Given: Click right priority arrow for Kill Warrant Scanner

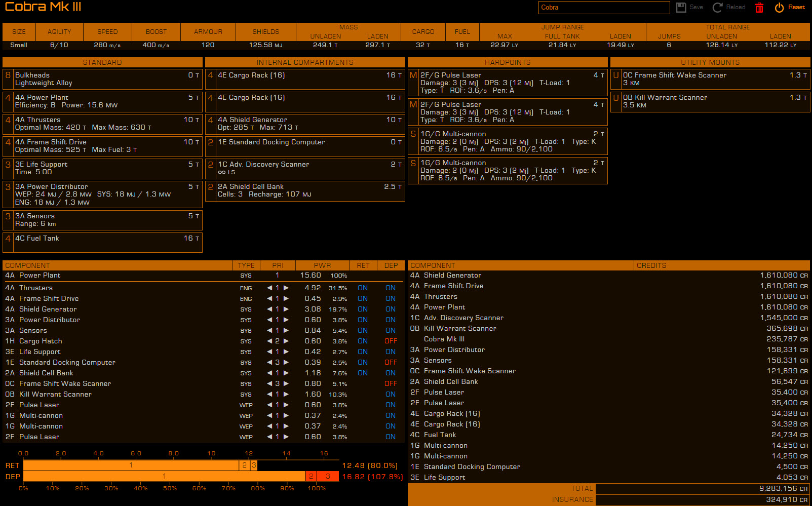Looking at the screenshot, I should pos(286,394).
